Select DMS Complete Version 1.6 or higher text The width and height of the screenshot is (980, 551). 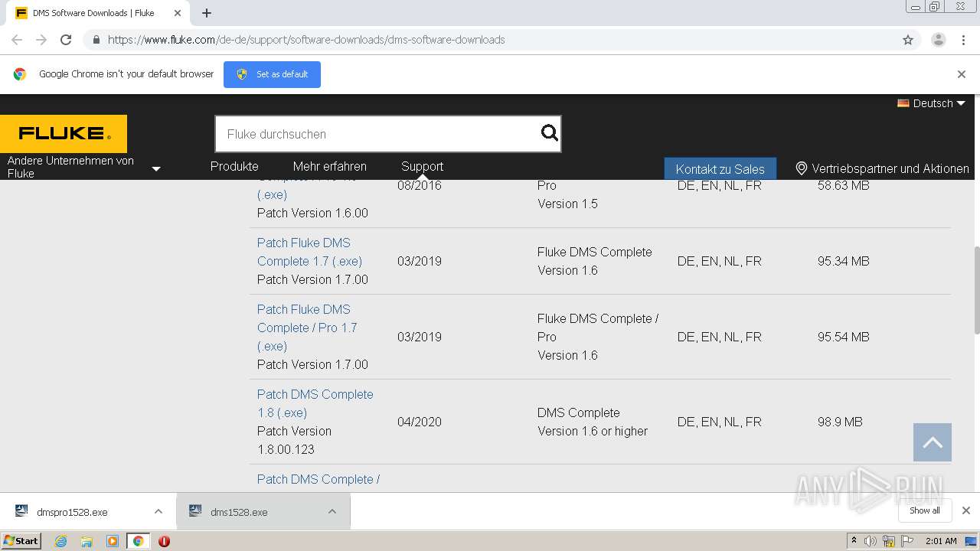593,422
